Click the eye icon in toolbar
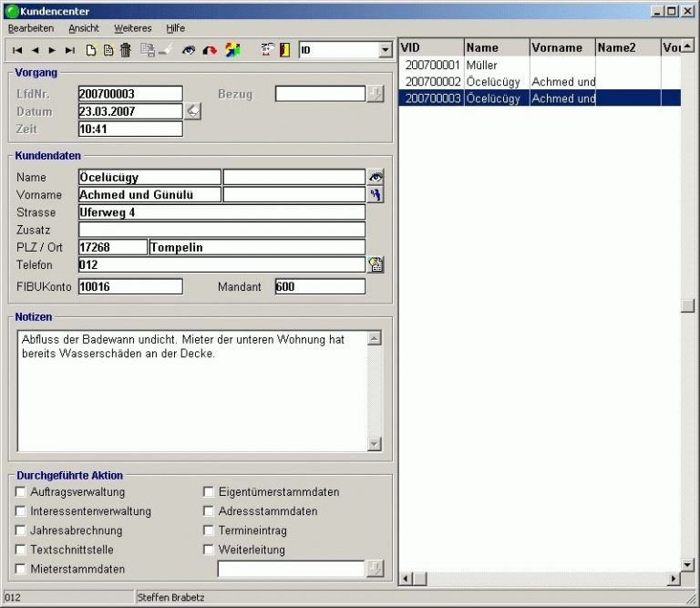This screenshot has height=608, width=700. pyautogui.click(x=189, y=50)
